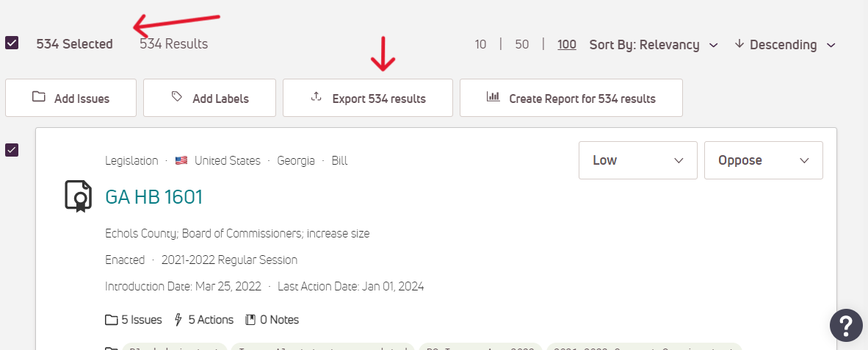Uncheck the GA HB 1601 result checkbox

click(x=12, y=150)
